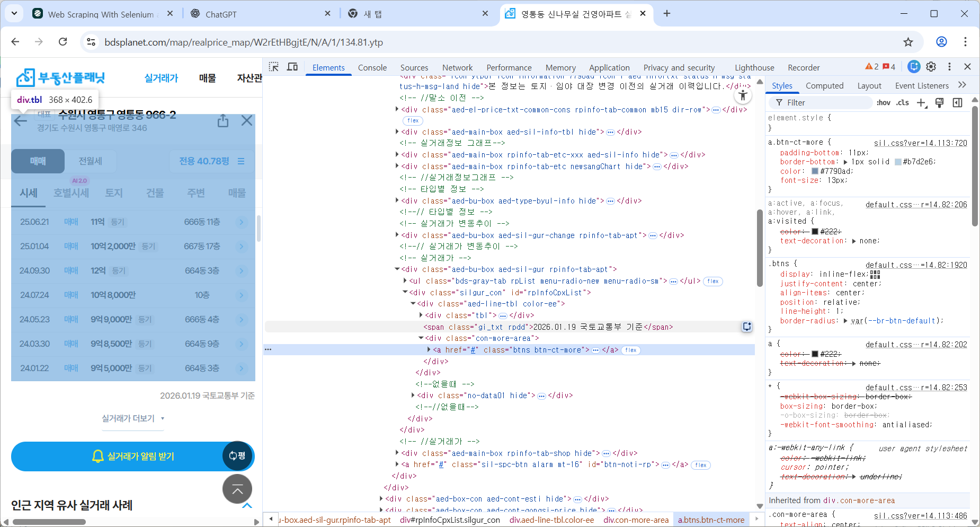The image size is (980, 527).
Task: Open the 매물 navigation link
Action: pyautogui.click(x=207, y=78)
